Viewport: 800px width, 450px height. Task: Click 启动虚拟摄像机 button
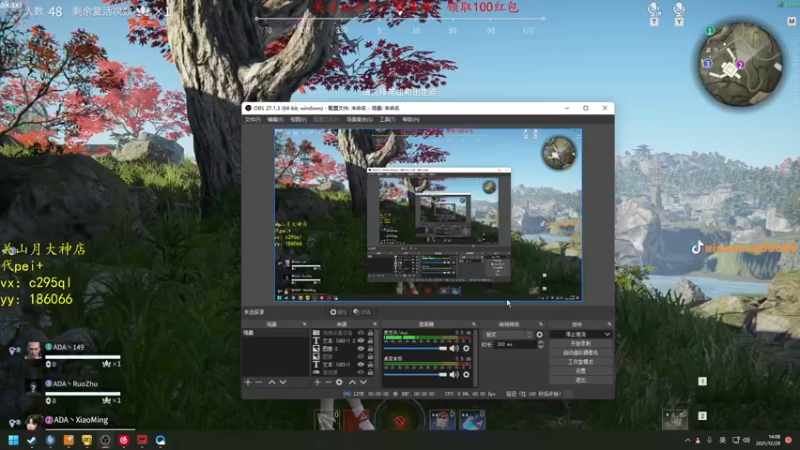[x=581, y=353]
